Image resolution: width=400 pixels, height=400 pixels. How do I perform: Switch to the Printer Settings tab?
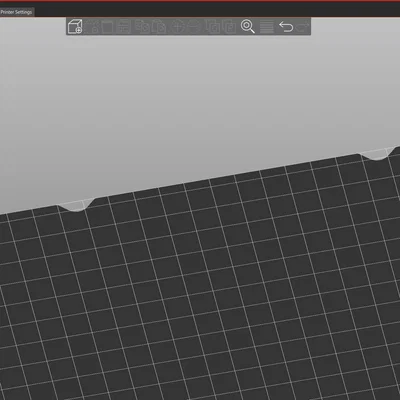click(16, 12)
